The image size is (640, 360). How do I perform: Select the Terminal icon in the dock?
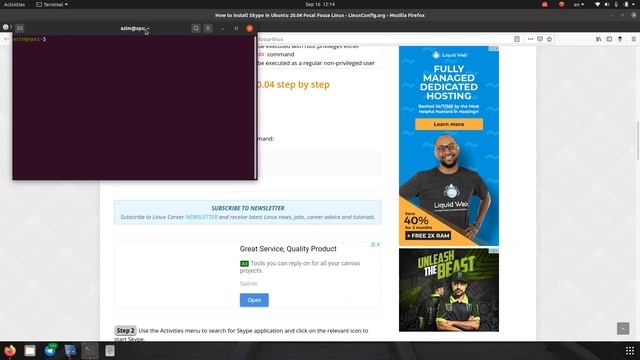(x=90, y=351)
